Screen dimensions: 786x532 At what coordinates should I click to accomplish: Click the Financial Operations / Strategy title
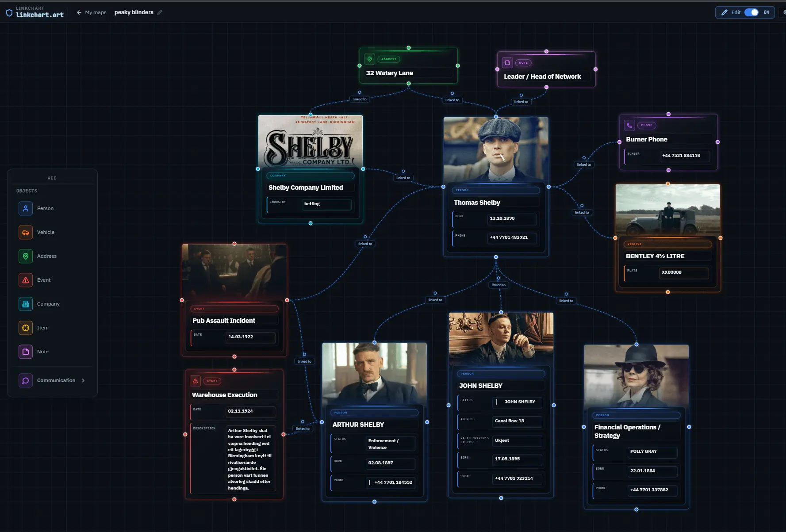coord(627,431)
